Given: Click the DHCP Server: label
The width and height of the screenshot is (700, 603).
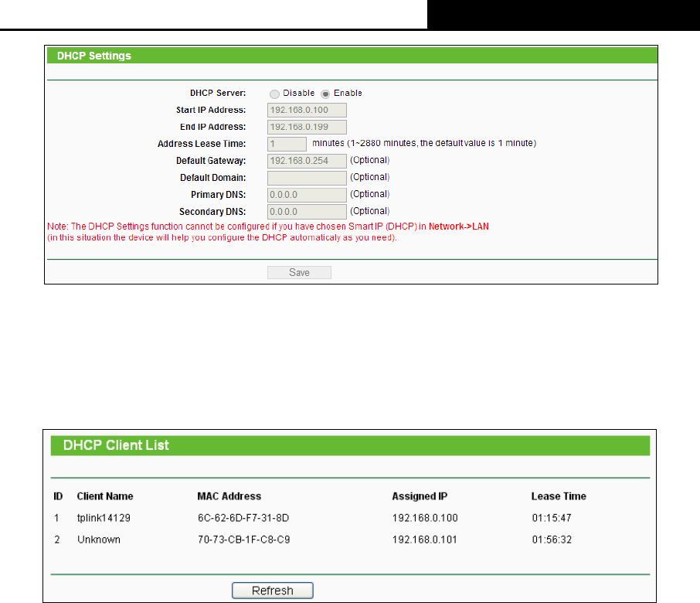Looking at the screenshot, I should [x=218, y=94].
